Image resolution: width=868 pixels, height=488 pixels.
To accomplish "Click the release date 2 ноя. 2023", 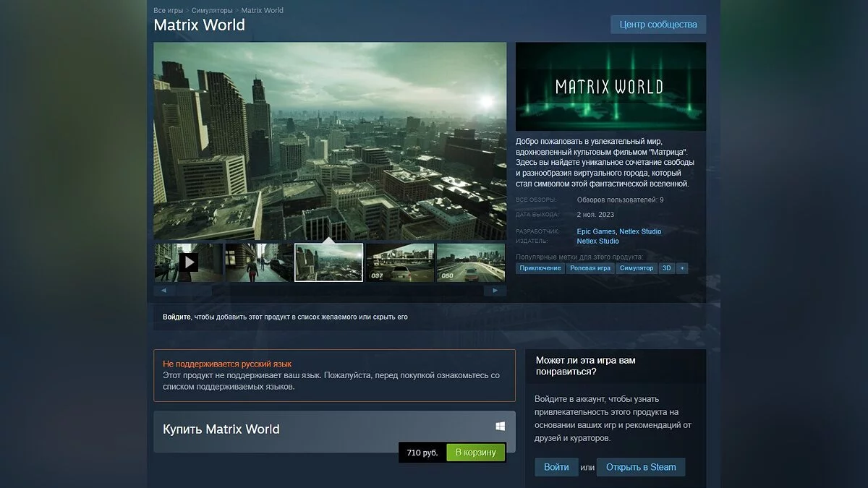I will pyautogui.click(x=595, y=215).
